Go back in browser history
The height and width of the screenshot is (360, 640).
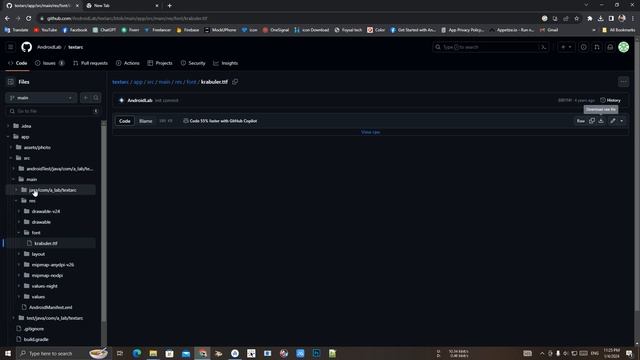[x=7, y=18]
